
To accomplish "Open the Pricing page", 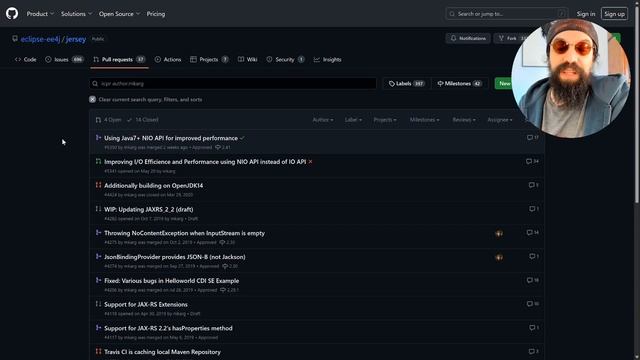I will (156, 14).
